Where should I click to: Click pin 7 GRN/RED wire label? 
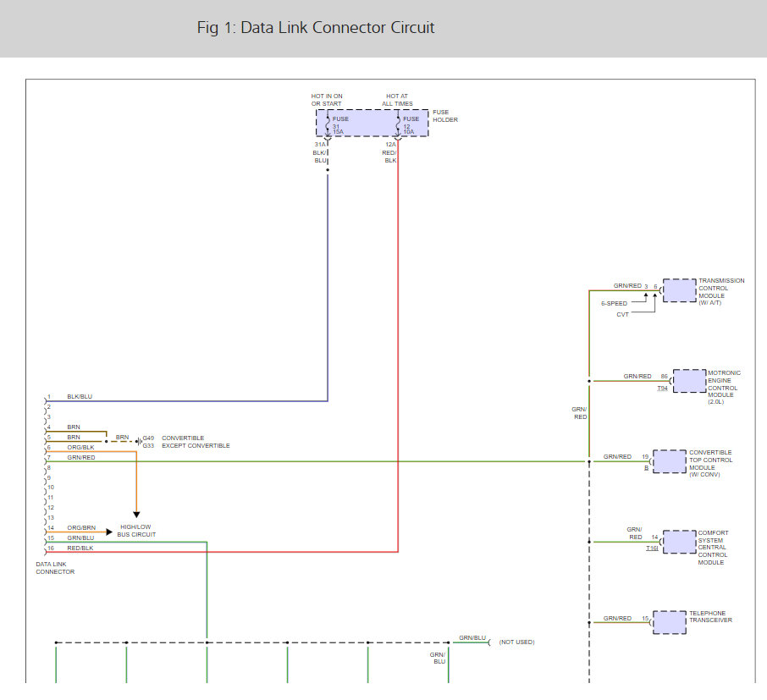tap(81, 457)
